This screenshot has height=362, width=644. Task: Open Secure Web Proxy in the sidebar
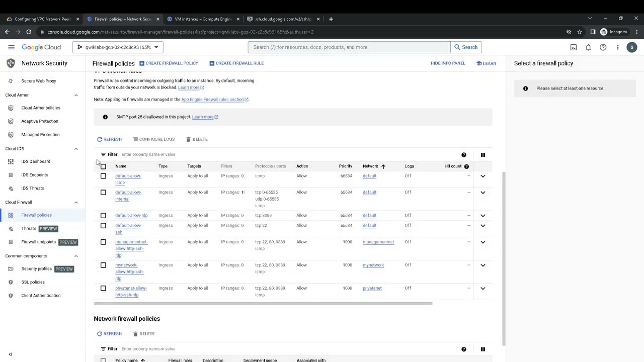(x=39, y=81)
